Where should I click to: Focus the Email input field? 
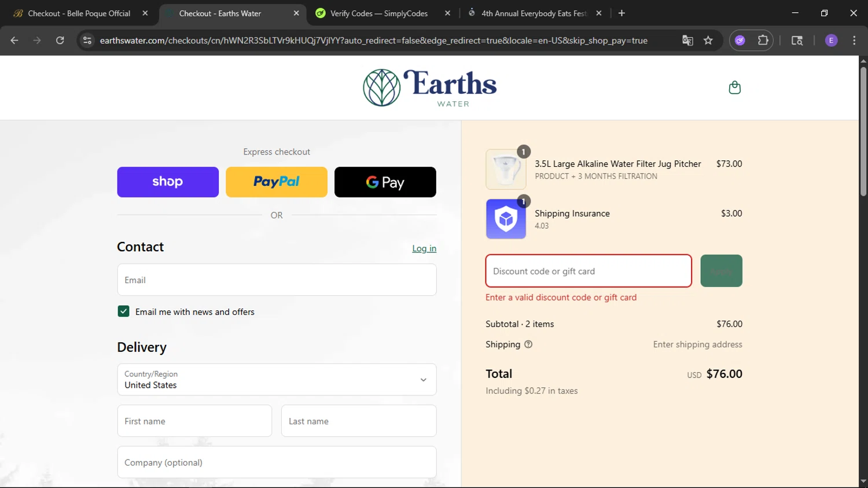[x=277, y=280]
